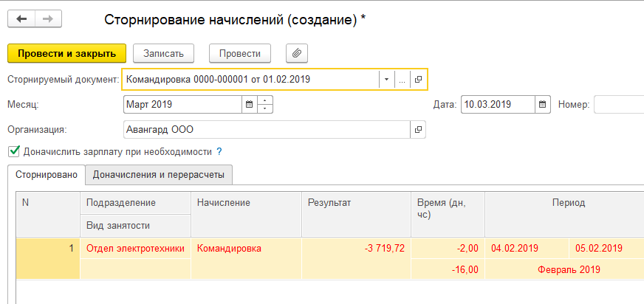The image size is (644, 304).
Task: Open linked Сторнируемый документ form icon
Action: (x=418, y=79)
